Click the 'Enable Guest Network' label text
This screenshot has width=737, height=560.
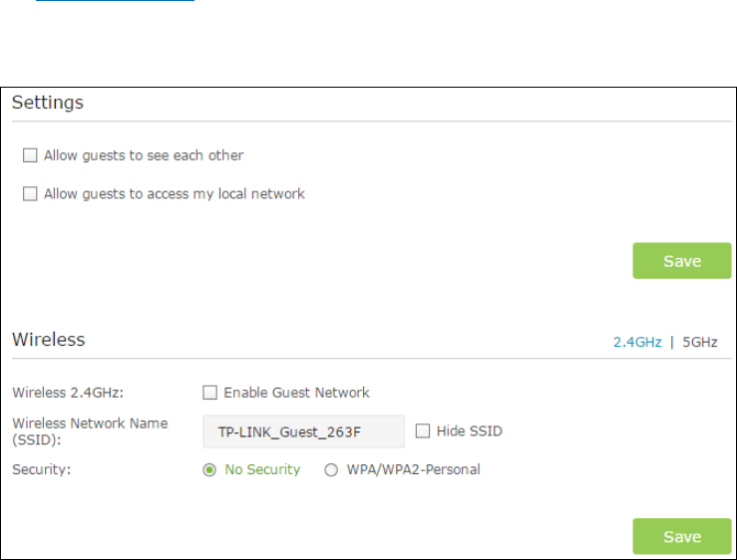[x=296, y=393]
